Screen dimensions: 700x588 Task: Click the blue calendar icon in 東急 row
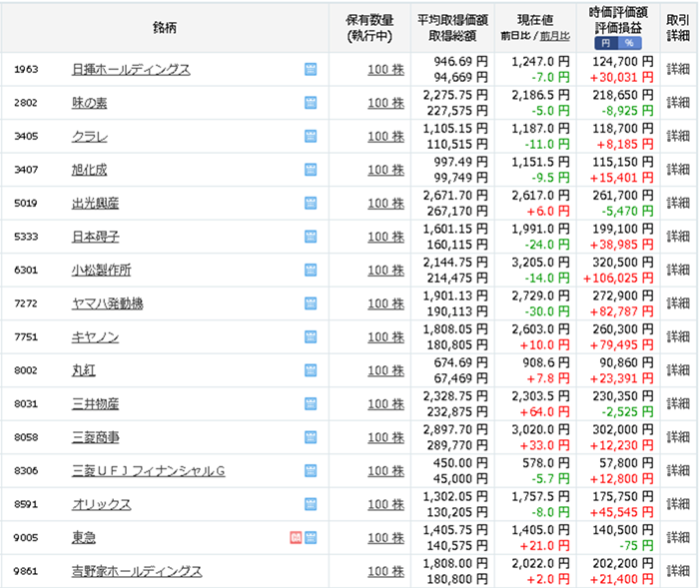click(x=311, y=538)
